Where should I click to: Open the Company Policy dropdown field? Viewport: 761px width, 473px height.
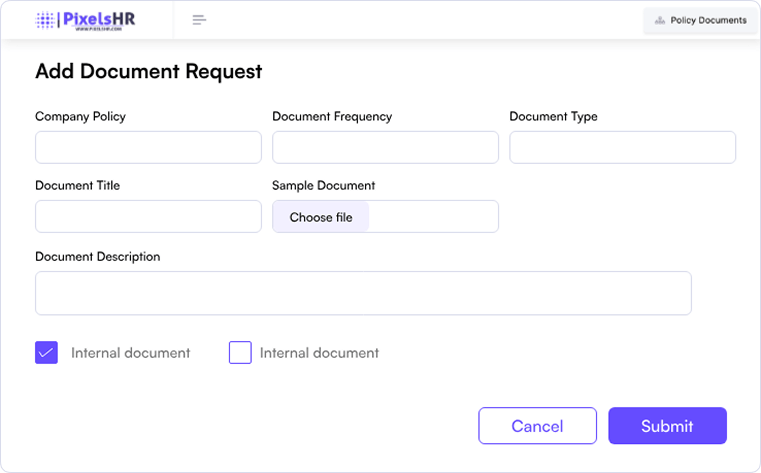pos(148,147)
